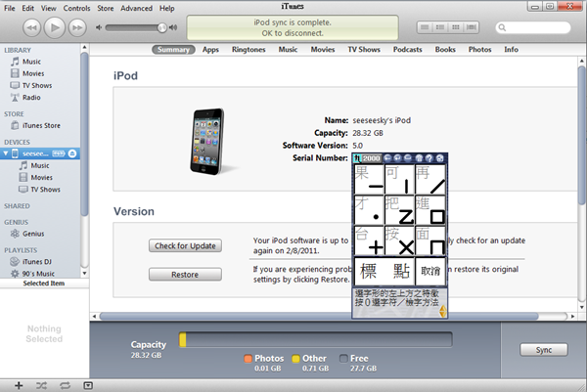Open the Store menu
Screen dimensions: 587x392
106,8
